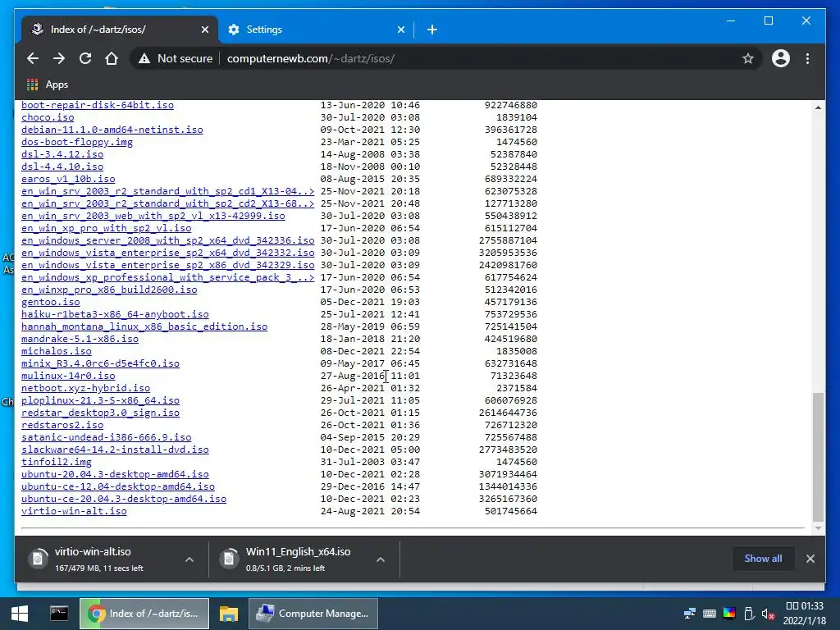Close the Settings tab
This screenshot has height=630, width=840.
(x=400, y=30)
